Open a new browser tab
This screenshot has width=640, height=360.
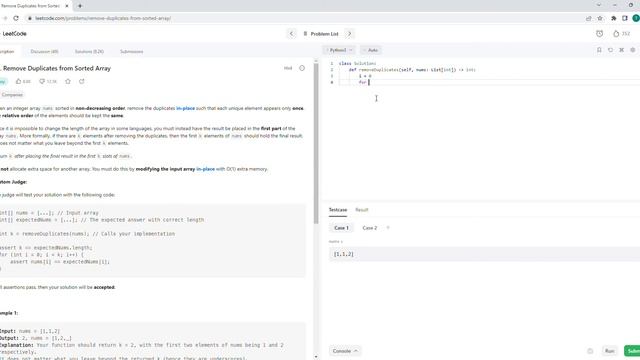click(x=80, y=6)
